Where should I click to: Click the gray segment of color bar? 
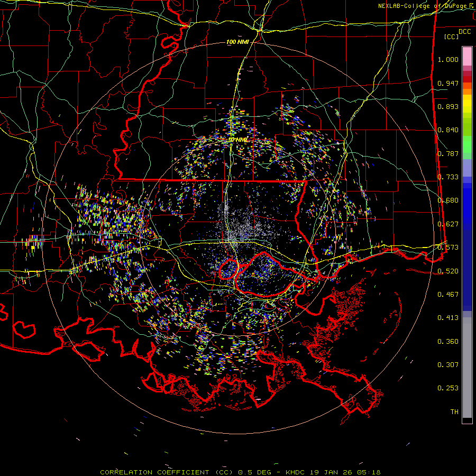tap(467, 368)
